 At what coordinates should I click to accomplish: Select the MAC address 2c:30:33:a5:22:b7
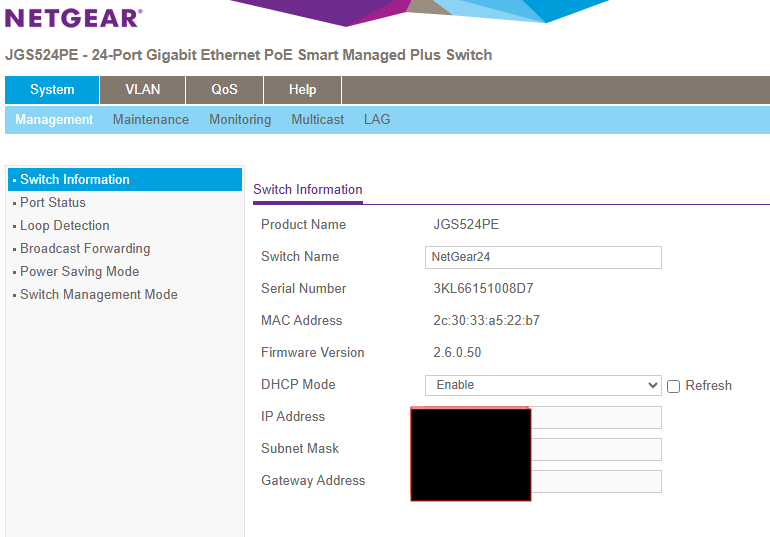coord(486,321)
